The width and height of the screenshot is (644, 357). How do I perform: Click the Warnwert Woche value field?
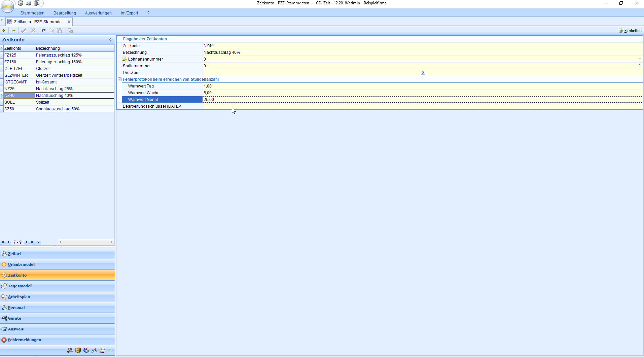click(303, 93)
